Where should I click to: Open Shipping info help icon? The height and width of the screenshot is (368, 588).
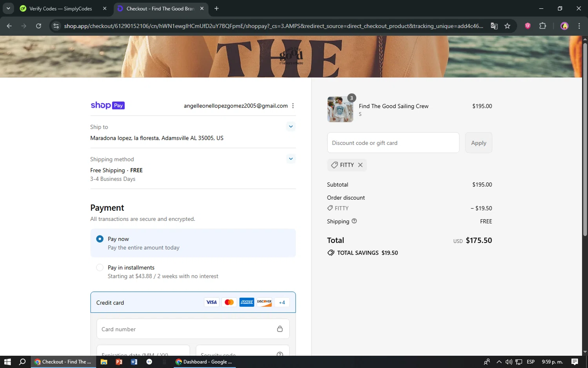(354, 221)
